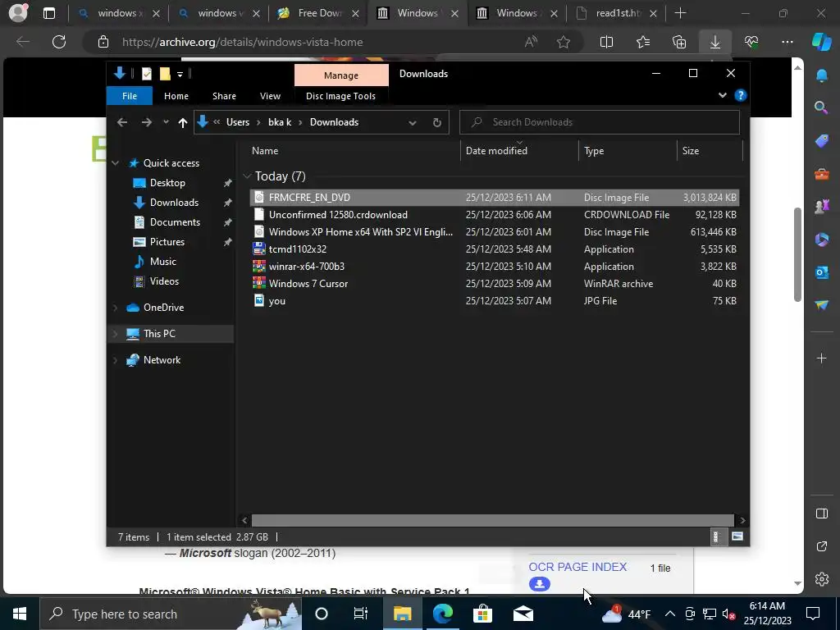Open Task View on taskbar
840x630 pixels.
coord(361,614)
